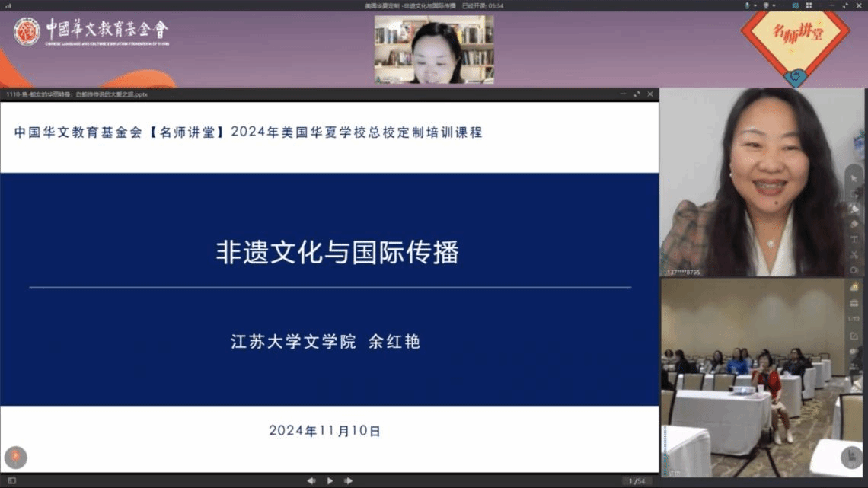This screenshot has width=868, height=488.
Task: Click the round chair icon bottom right
Action: click(x=852, y=457)
